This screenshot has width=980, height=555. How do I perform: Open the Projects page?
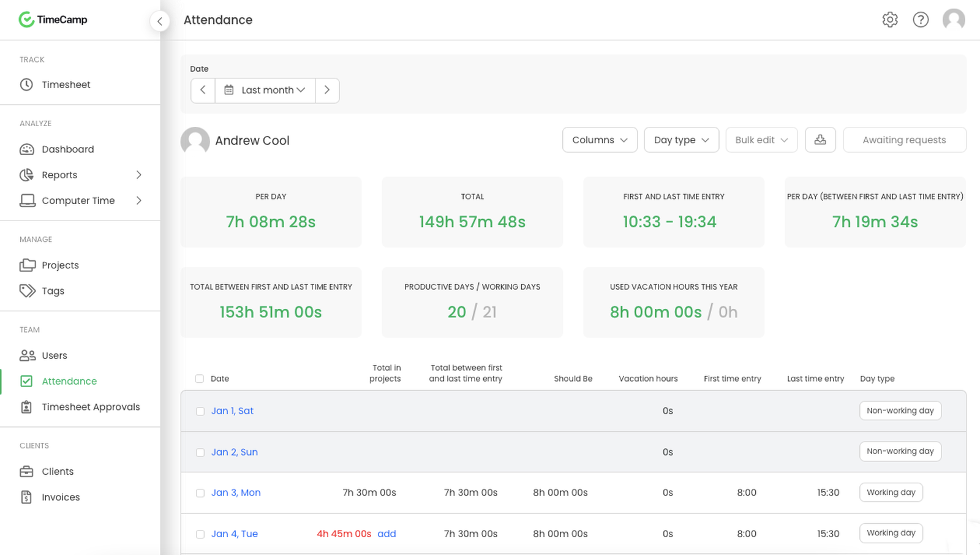(x=59, y=265)
